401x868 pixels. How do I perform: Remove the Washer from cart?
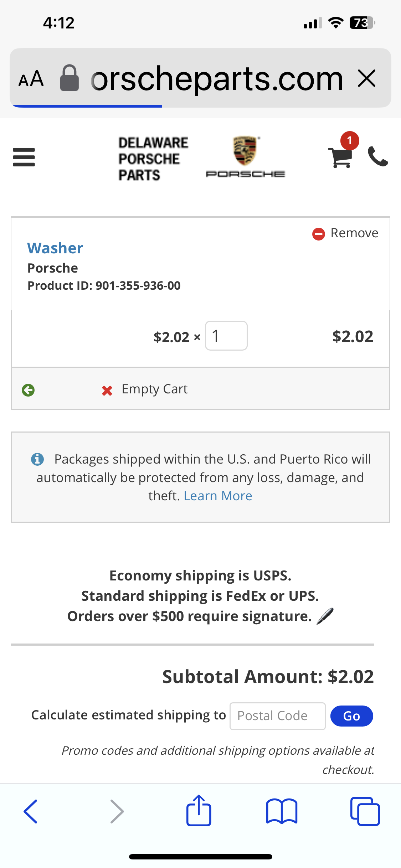pos(345,233)
